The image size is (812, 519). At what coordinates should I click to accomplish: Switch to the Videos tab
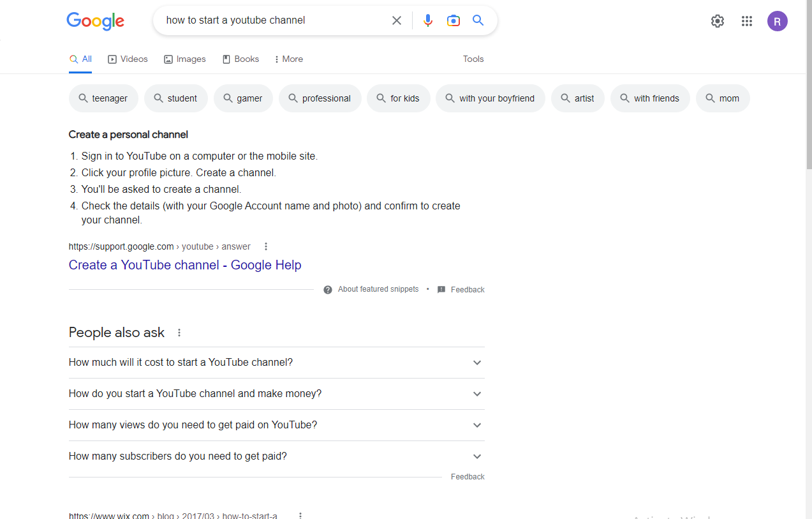pyautogui.click(x=128, y=59)
